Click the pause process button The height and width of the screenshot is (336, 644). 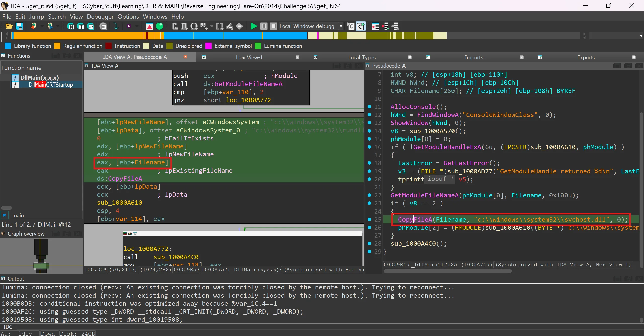click(264, 26)
